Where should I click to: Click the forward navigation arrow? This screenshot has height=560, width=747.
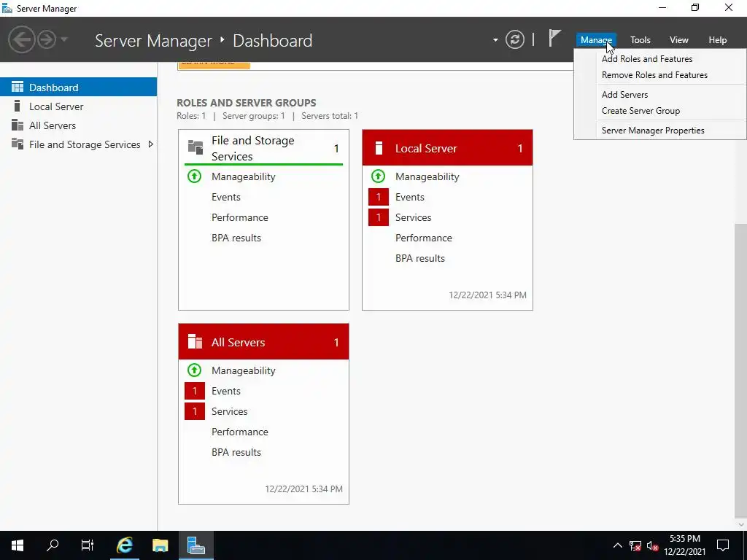[47, 39]
